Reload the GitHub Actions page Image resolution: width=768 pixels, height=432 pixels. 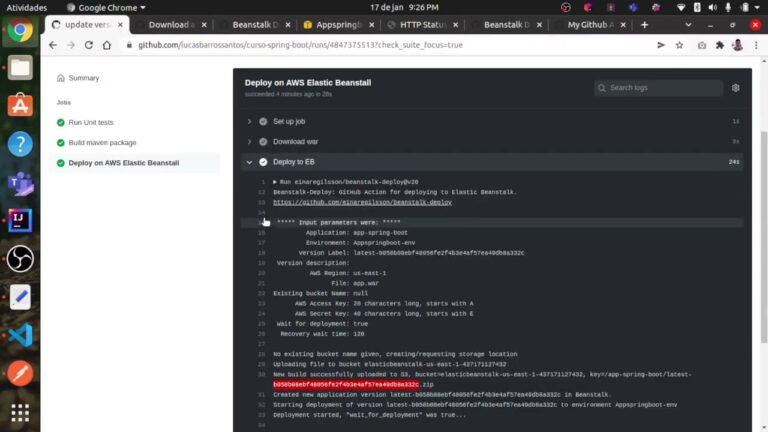pyautogui.click(x=89, y=45)
